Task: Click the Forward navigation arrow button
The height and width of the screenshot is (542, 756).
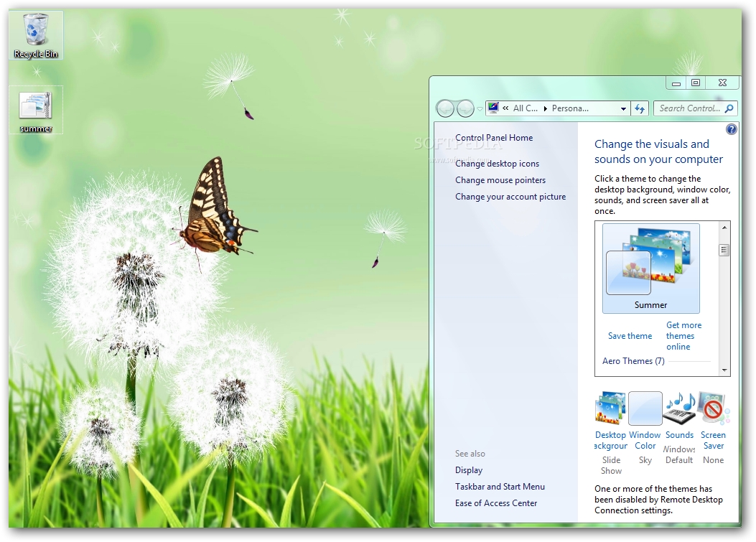Action: point(465,108)
